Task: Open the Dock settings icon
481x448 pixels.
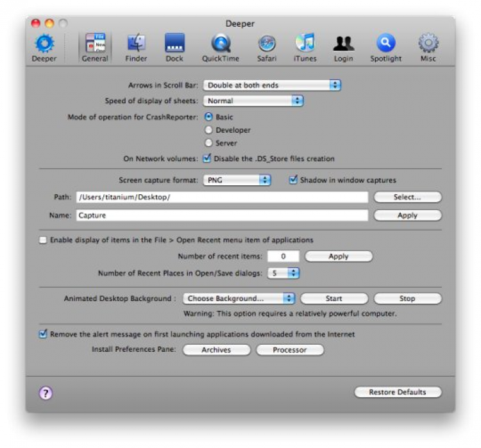Action: click(x=174, y=47)
